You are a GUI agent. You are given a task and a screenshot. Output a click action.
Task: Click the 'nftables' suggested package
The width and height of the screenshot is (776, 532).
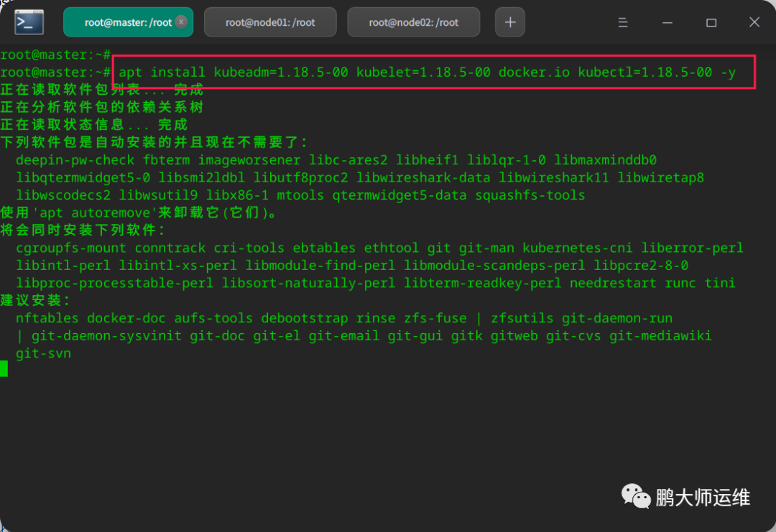[x=47, y=318]
